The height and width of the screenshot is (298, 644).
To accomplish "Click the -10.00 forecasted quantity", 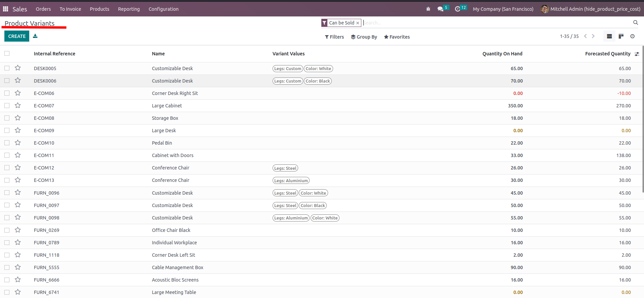I will point(624,93).
